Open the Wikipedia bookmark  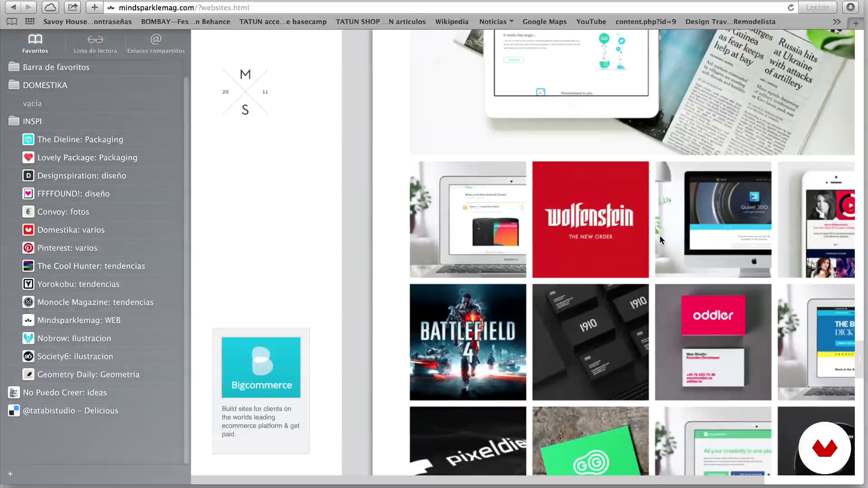452,22
